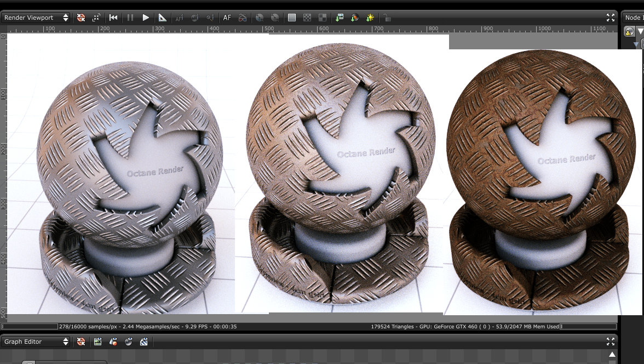Select the greyed magnifier picker tool
Image resolution: width=644 pixels, height=364 pixels.
click(210, 18)
